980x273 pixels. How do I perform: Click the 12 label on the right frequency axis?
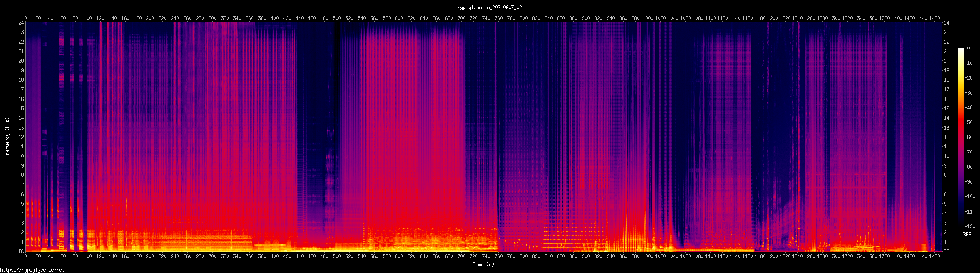(946, 137)
